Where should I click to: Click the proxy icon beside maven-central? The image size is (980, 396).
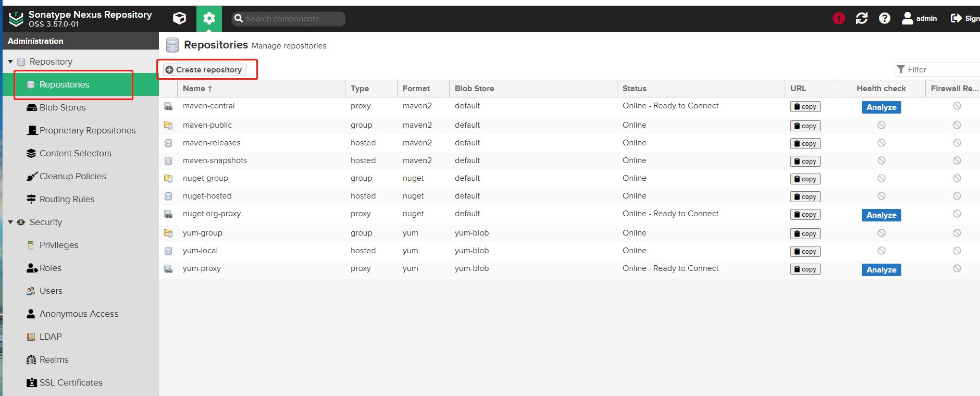point(168,106)
